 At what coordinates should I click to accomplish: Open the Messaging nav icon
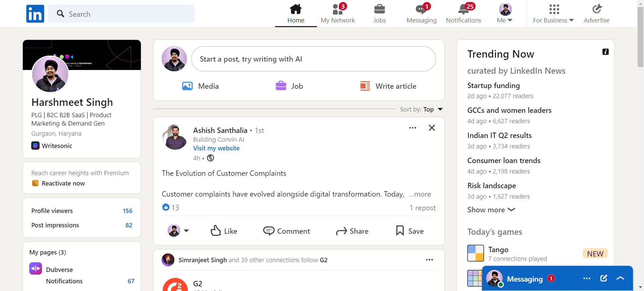point(421,9)
